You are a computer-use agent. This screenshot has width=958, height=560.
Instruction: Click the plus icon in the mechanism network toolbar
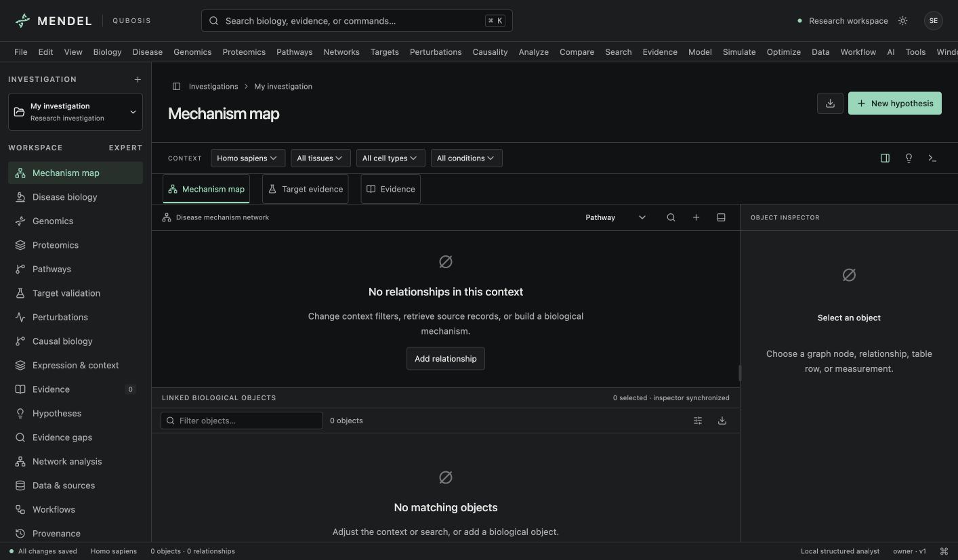pos(696,217)
